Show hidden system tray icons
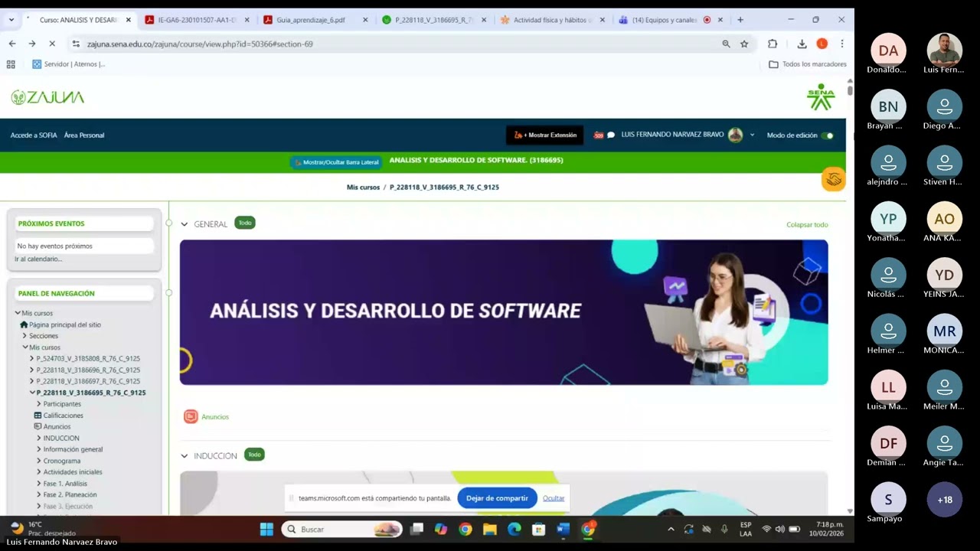This screenshot has width=980, height=551. [x=671, y=529]
